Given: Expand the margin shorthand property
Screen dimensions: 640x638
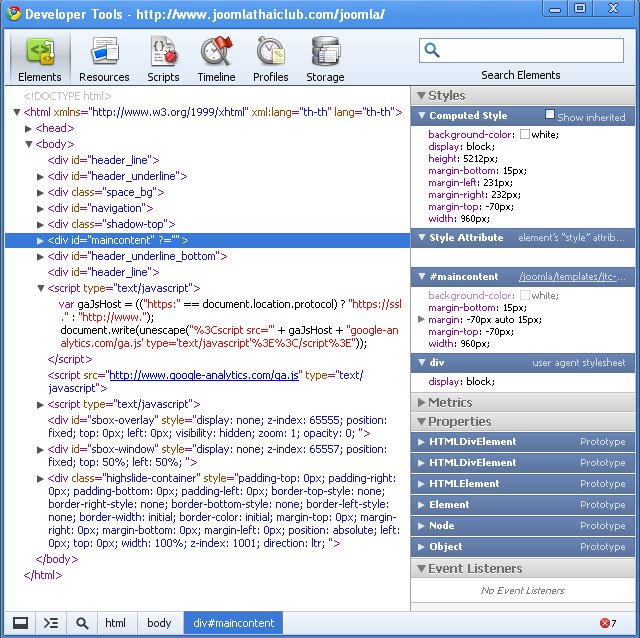Looking at the screenshot, I should pyautogui.click(x=422, y=319).
